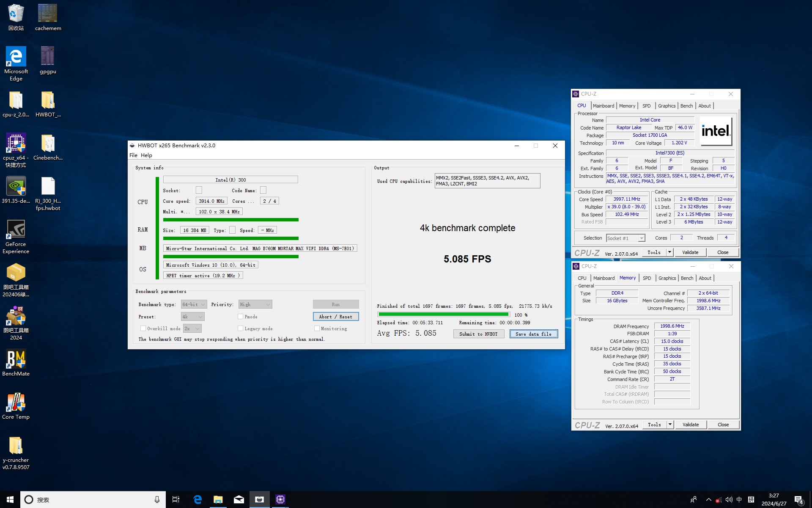Switch to Mainboard tab in upper CPU-Z

coord(604,106)
